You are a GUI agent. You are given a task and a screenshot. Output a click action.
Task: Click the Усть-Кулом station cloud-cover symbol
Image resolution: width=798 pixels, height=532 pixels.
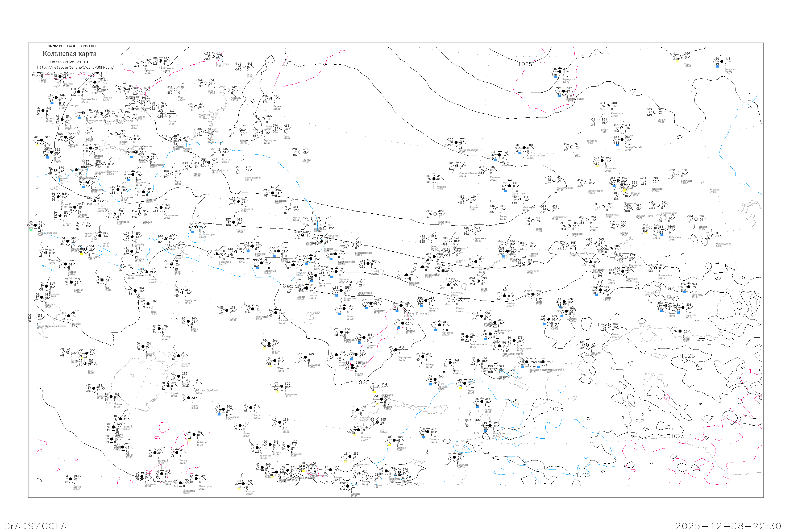pyautogui.click(x=213, y=57)
